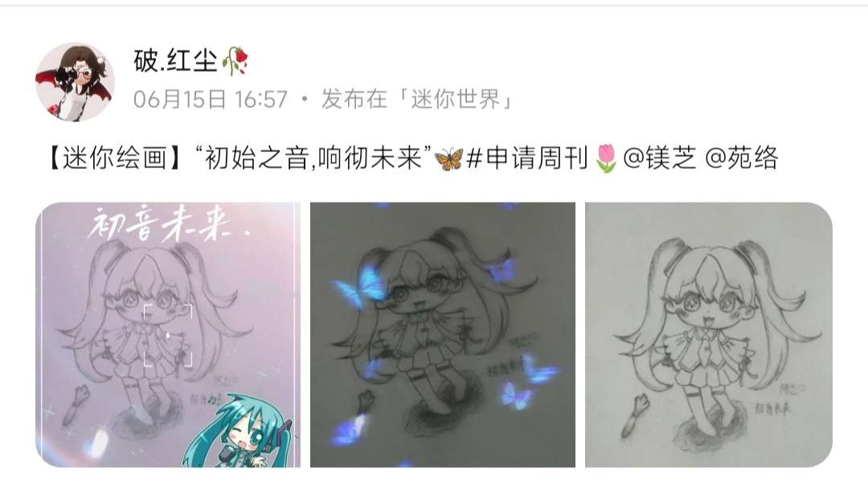This screenshot has height=488, width=868.
Task: Open the 破.红尘 username link
Action: click(x=175, y=60)
